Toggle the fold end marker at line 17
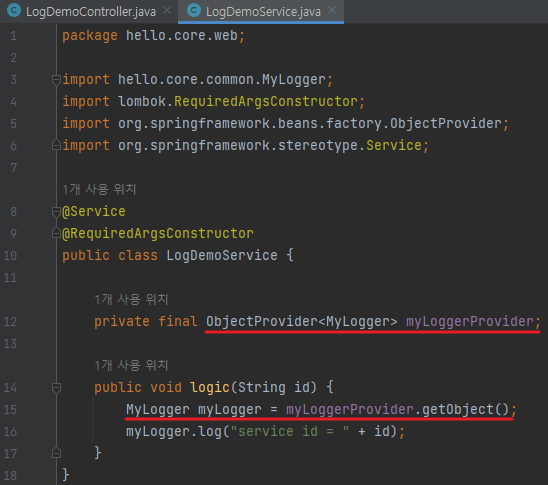 tap(56, 453)
